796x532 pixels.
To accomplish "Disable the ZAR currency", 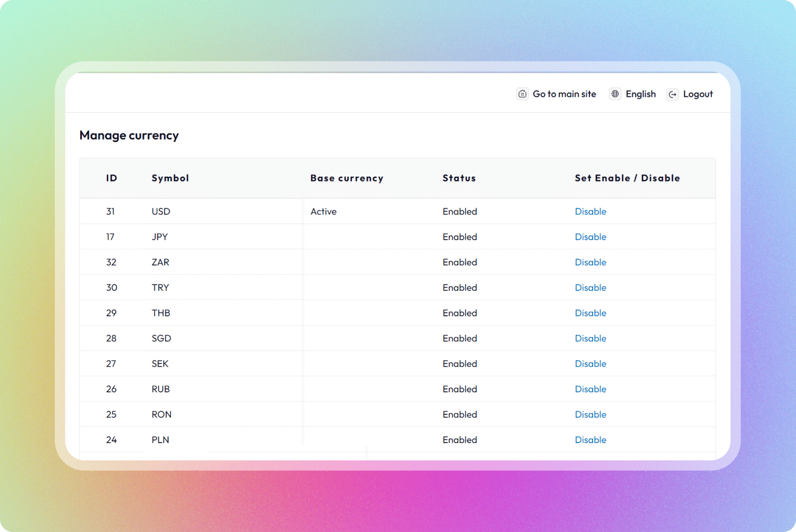I will click(x=590, y=262).
